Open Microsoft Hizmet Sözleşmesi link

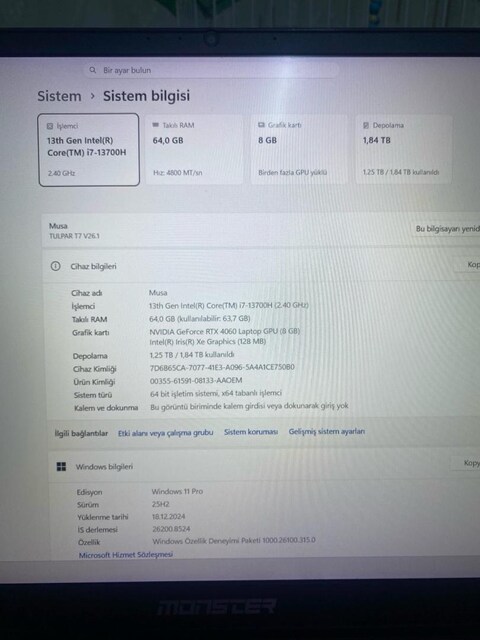pos(126,555)
